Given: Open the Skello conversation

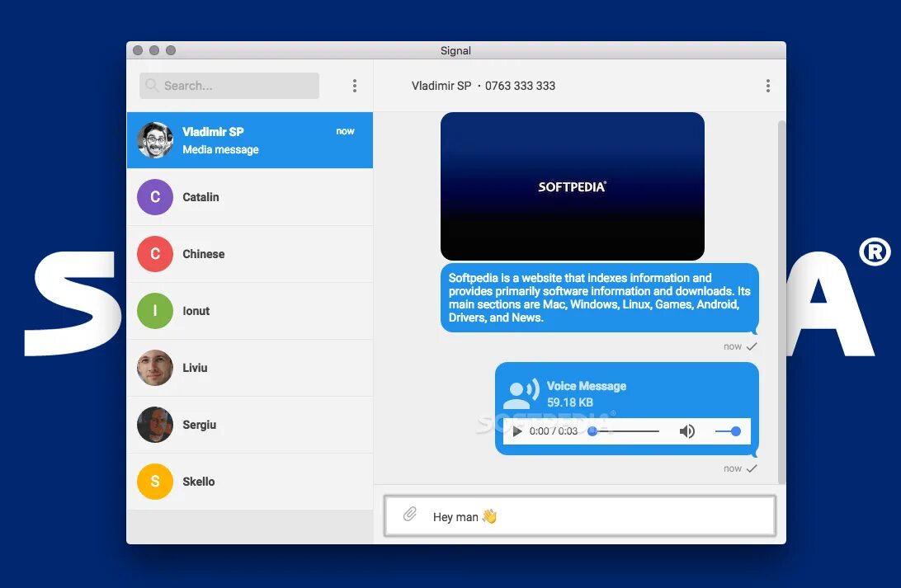Looking at the screenshot, I should [x=250, y=481].
